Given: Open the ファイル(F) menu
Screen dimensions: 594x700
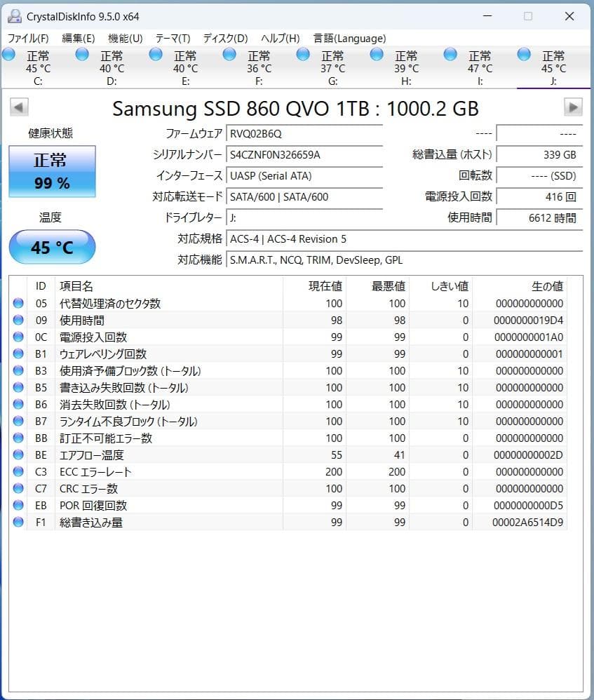Looking at the screenshot, I should pyautogui.click(x=28, y=39).
